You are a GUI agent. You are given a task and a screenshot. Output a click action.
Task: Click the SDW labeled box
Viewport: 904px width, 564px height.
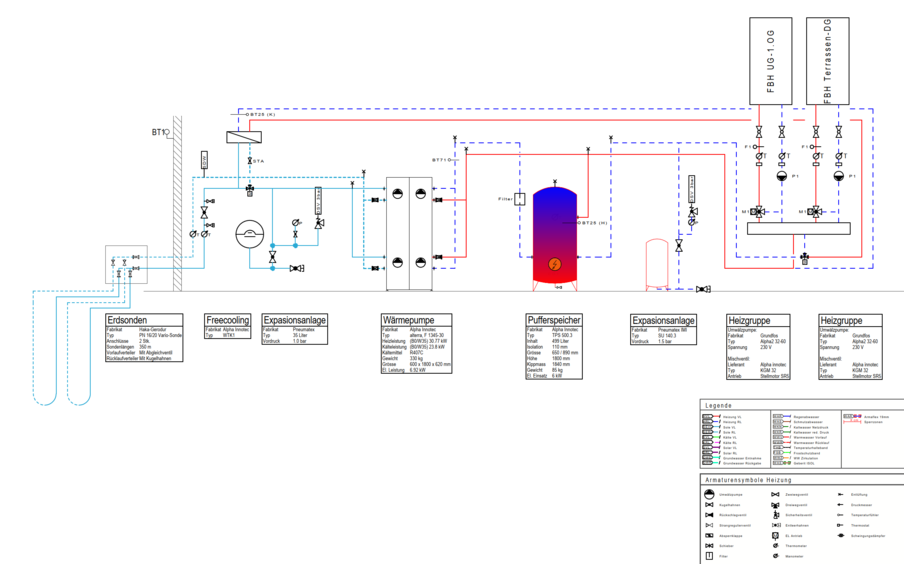tap(204, 160)
